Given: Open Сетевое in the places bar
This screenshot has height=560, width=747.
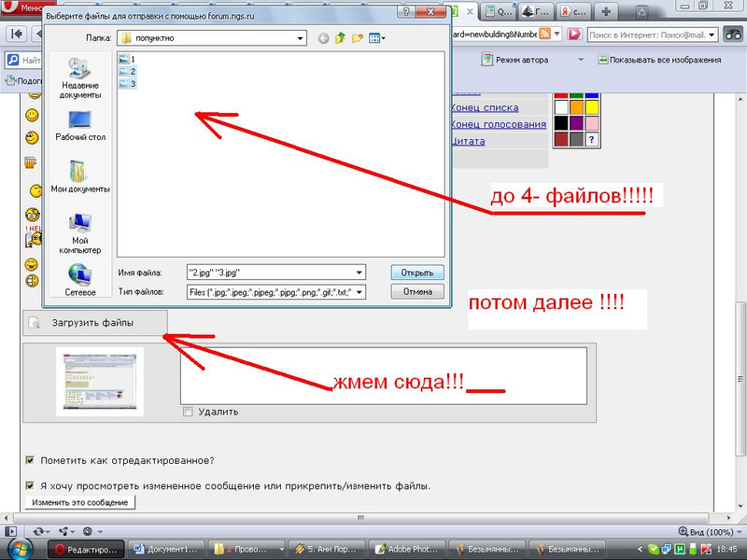Looking at the screenshot, I should tap(79, 279).
